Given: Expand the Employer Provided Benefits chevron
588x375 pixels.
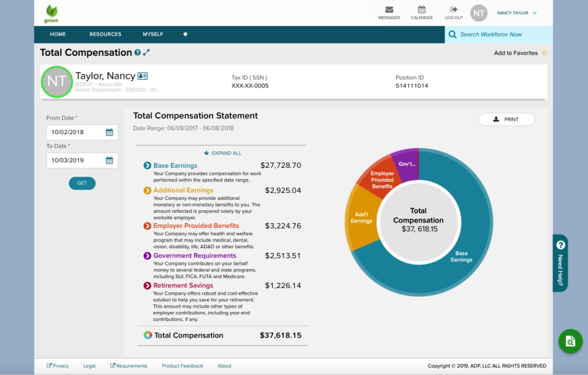Looking at the screenshot, I should click(x=148, y=225).
